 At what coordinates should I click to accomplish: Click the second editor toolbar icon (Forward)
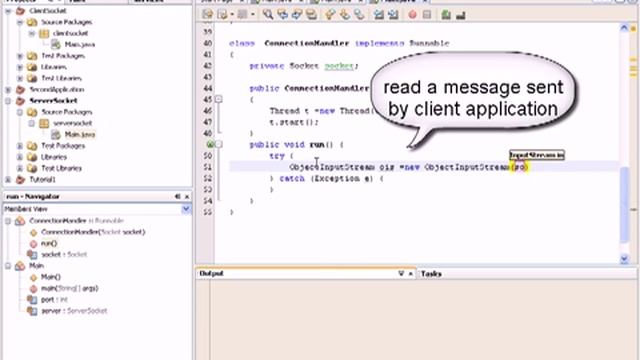tap(222, 15)
